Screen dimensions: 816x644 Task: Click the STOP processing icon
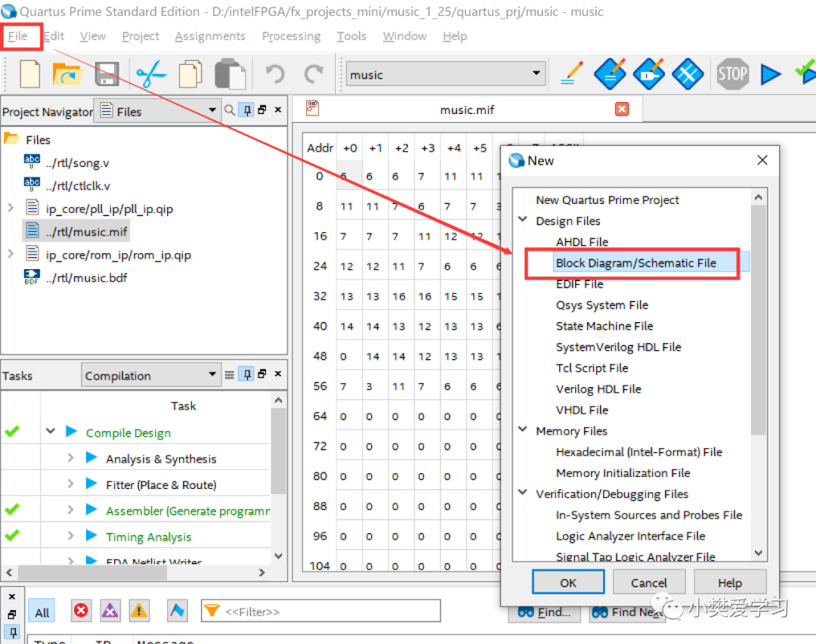pos(732,74)
